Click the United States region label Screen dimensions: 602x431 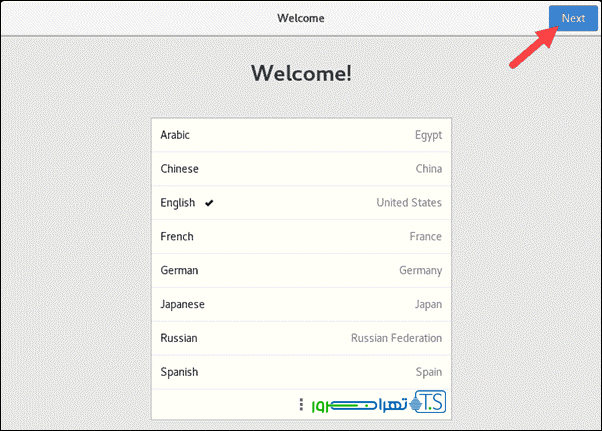tap(408, 203)
